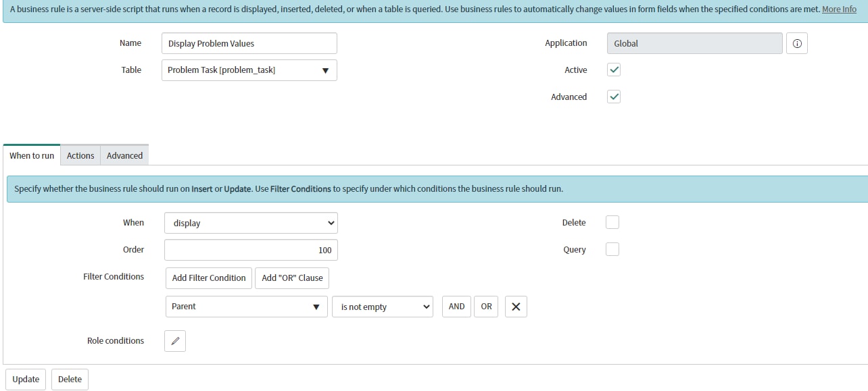Enable the Delete checkbox
Viewport: 868px width, 391px height.
point(612,222)
